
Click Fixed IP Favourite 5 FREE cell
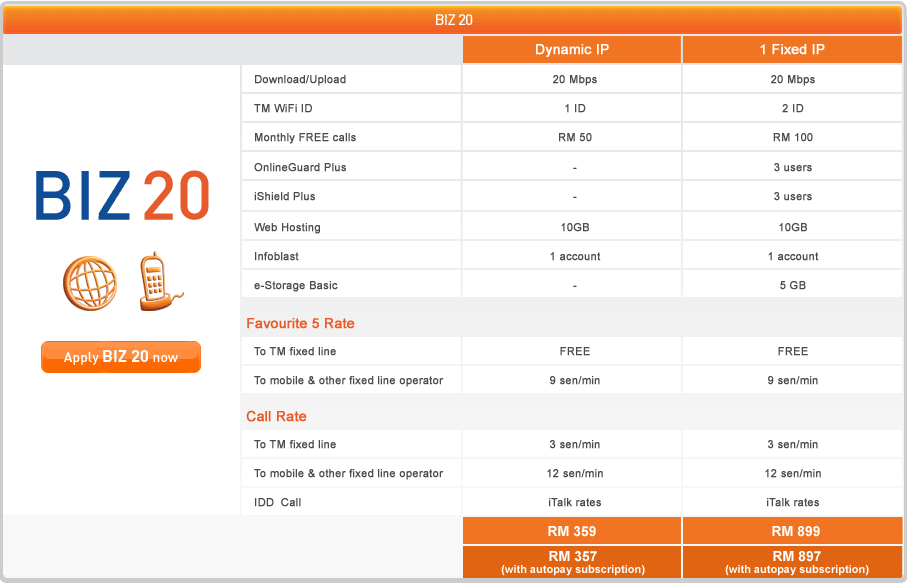coord(792,351)
